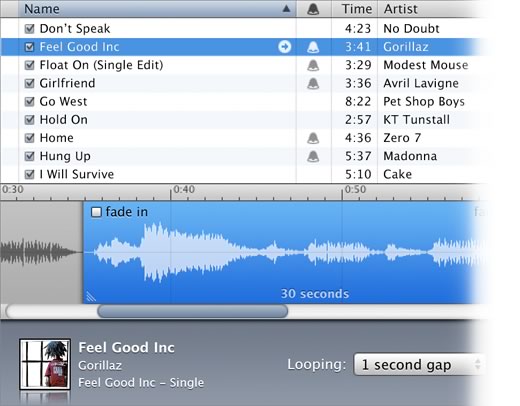Click artist name Zero 7
Image resolution: width=520 pixels, height=406 pixels.
[x=402, y=138]
